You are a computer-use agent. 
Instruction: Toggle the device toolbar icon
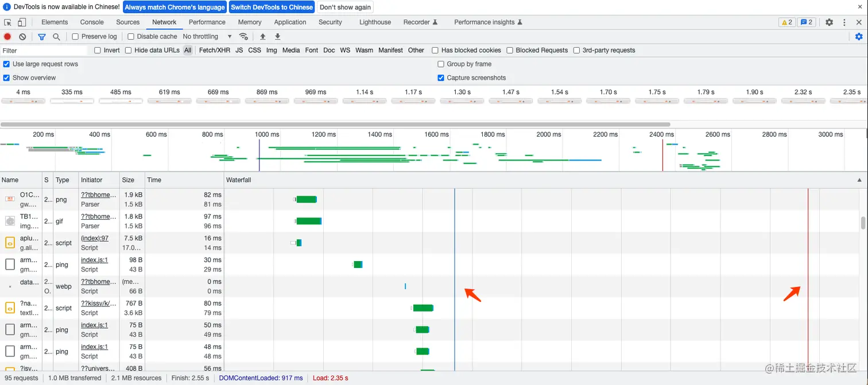[22, 22]
